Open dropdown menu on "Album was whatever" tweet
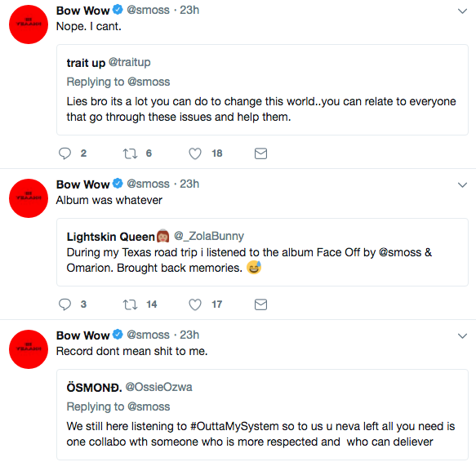Screen dimensions: 476x462 point(462,184)
